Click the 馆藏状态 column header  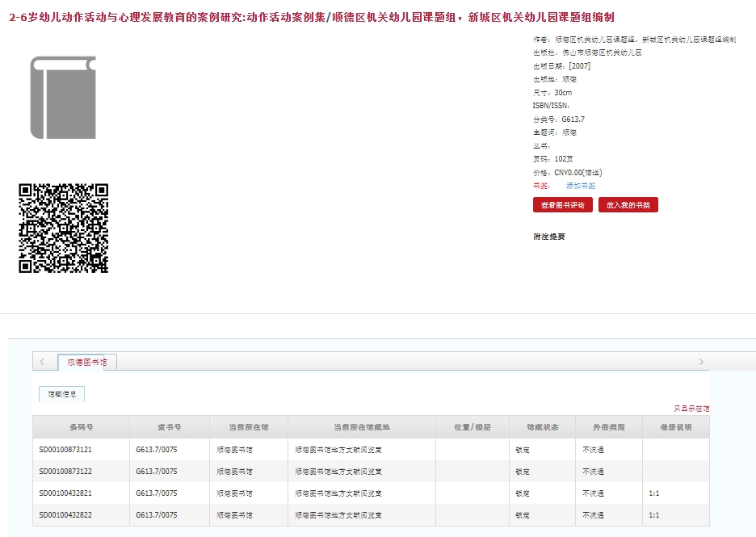542,427
